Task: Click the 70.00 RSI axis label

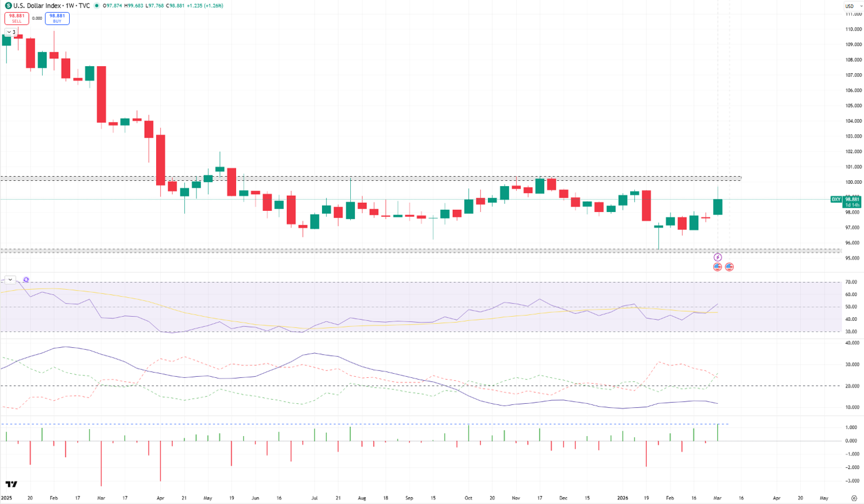Action: [x=851, y=282]
